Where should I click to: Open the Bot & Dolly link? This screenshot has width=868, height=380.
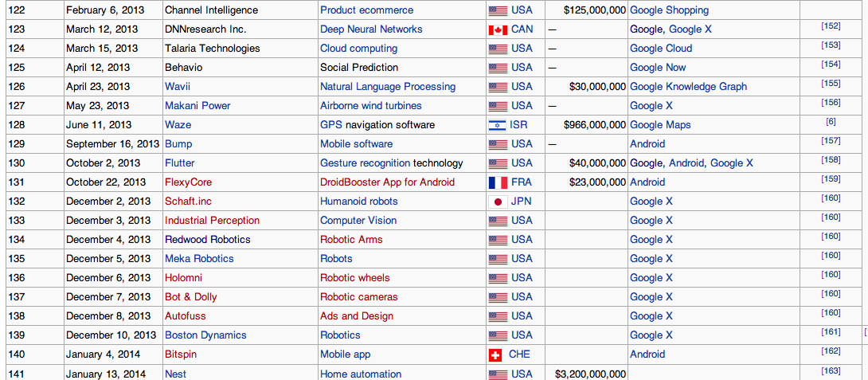point(191,297)
